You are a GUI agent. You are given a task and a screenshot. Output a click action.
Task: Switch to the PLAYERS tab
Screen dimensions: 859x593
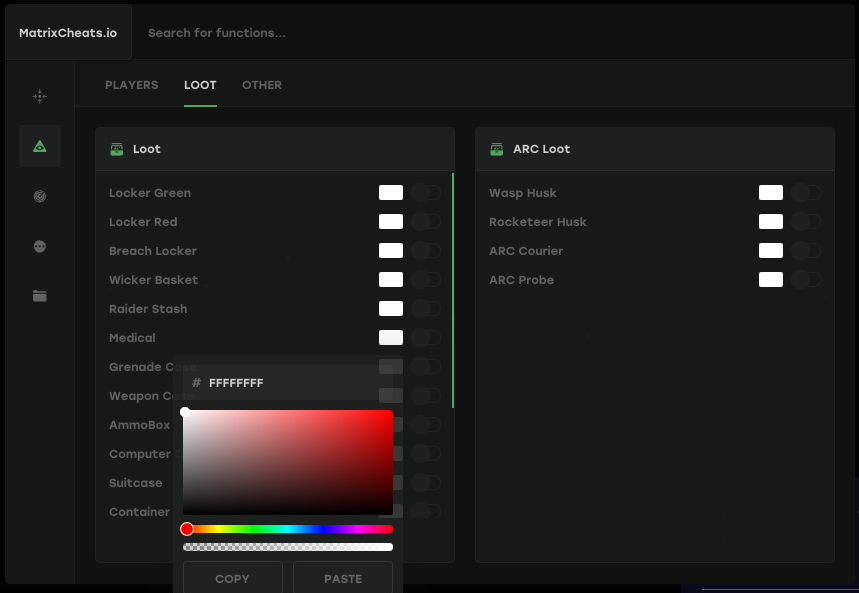click(x=131, y=85)
